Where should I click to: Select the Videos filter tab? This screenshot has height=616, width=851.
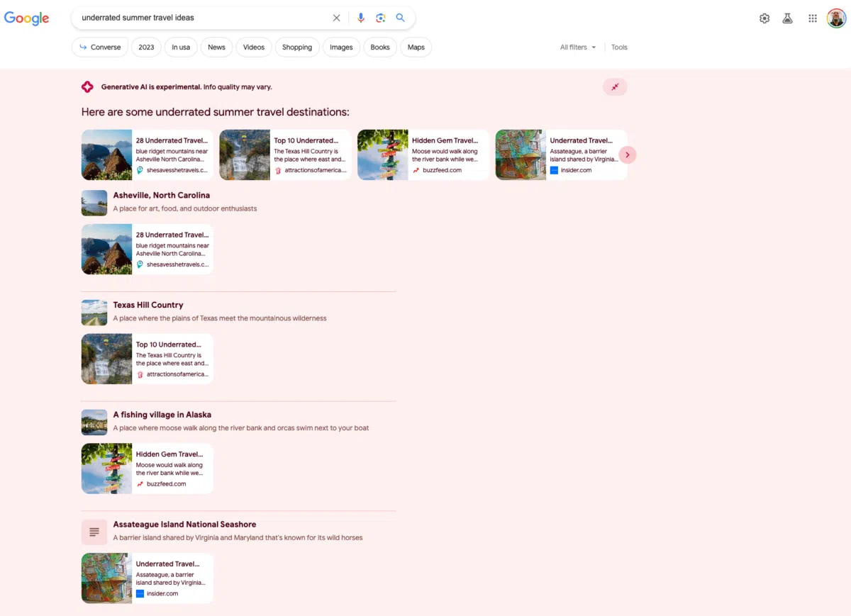click(253, 47)
